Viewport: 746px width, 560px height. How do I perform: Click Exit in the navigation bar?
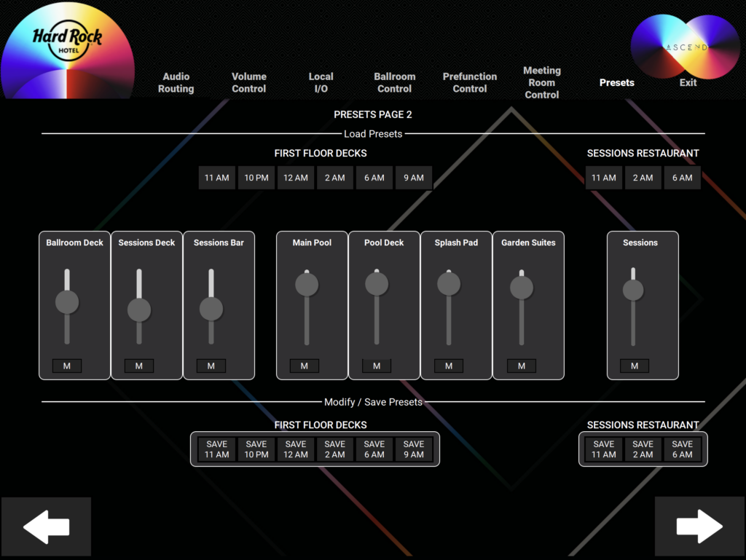tap(688, 82)
